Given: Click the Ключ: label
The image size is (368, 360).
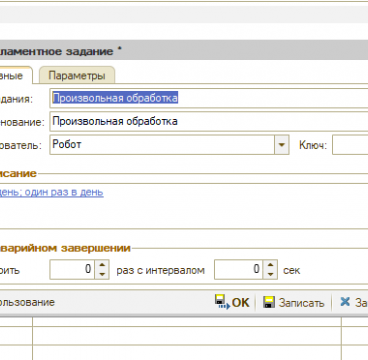Looking at the screenshot, I should [x=313, y=145].
